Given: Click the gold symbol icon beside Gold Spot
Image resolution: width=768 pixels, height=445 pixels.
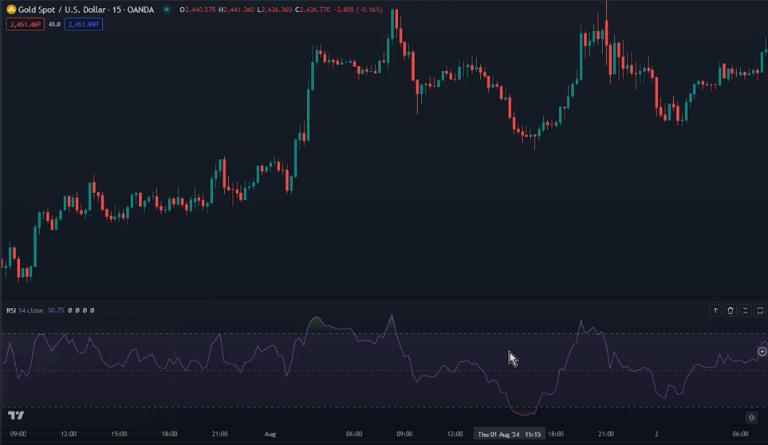Looking at the screenshot, I should tap(11, 9).
